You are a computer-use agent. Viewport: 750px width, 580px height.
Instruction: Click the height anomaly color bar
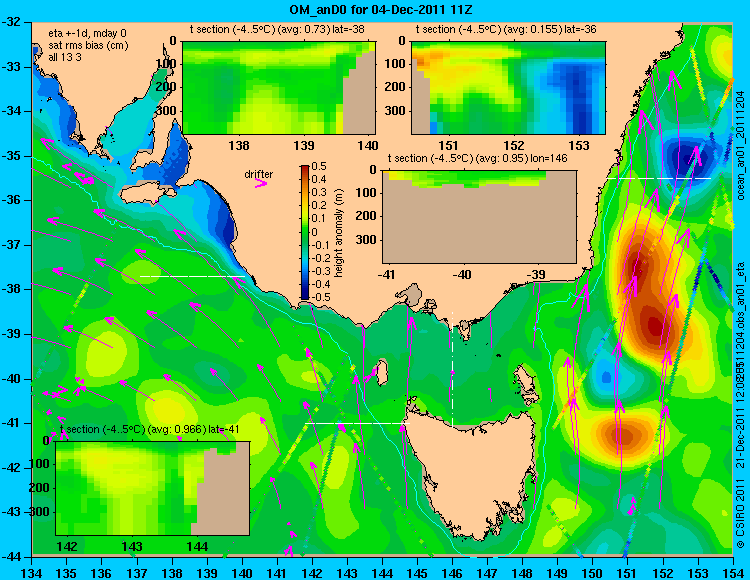(x=304, y=232)
